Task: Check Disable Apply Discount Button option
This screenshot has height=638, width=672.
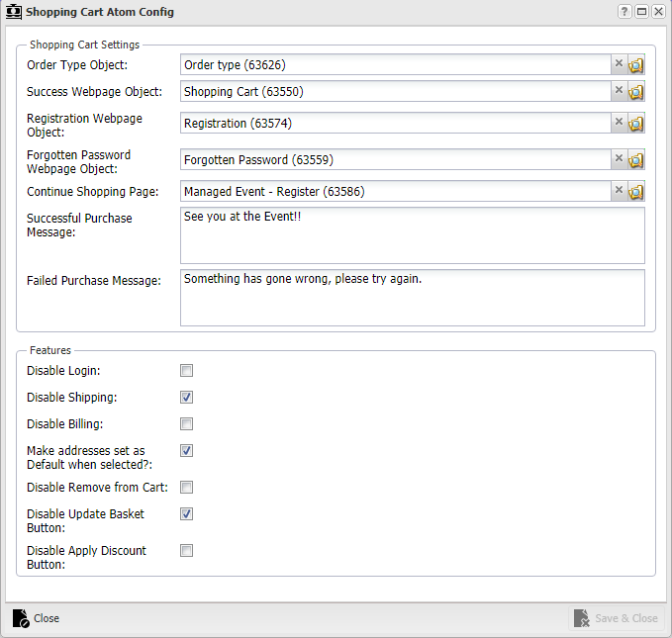Action: 186,550
